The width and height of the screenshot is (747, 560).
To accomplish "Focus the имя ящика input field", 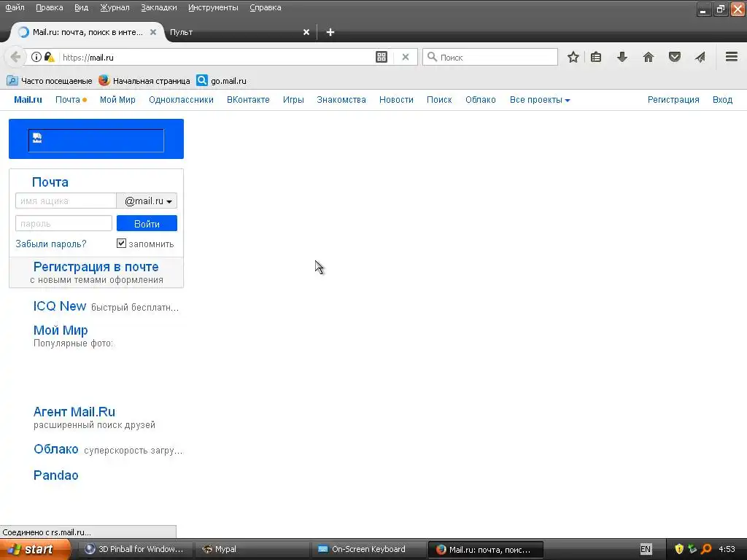I will tap(66, 201).
